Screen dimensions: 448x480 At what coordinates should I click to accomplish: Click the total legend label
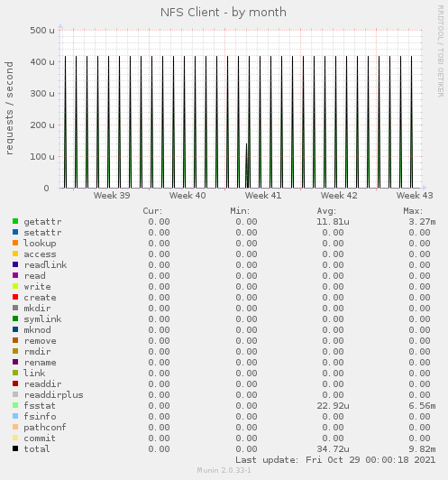pos(37,448)
